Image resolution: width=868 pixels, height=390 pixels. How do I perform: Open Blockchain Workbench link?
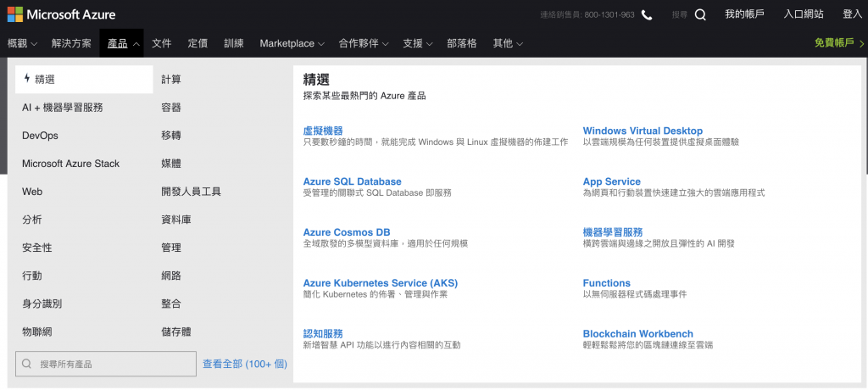tap(637, 333)
